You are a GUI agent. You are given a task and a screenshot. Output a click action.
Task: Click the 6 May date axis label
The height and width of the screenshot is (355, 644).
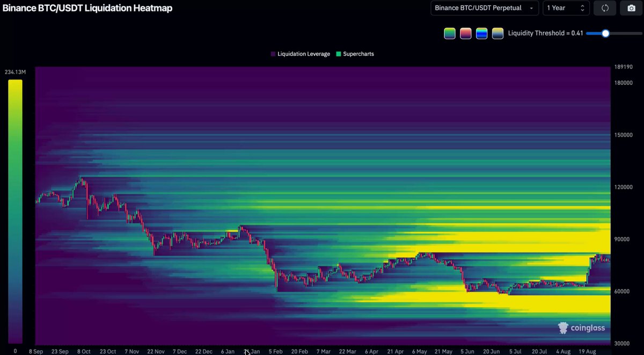click(x=419, y=351)
